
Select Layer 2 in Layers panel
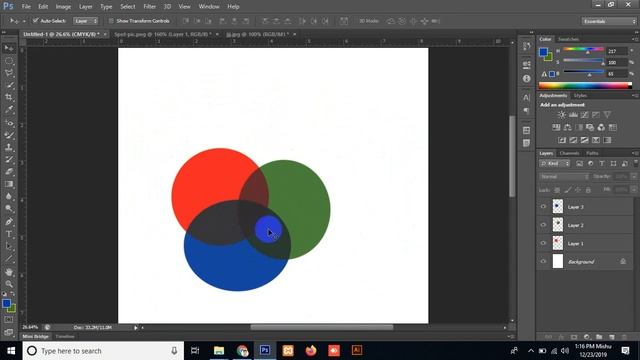click(585, 225)
